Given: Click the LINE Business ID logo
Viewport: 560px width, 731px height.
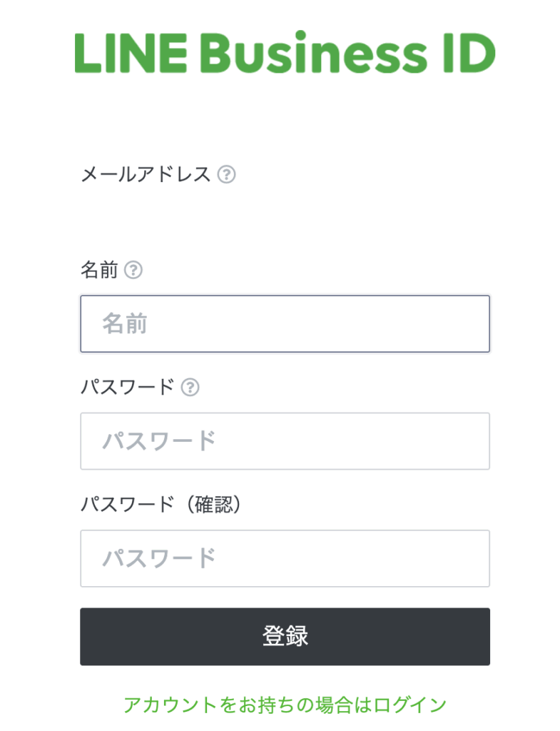Looking at the screenshot, I should click(285, 53).
